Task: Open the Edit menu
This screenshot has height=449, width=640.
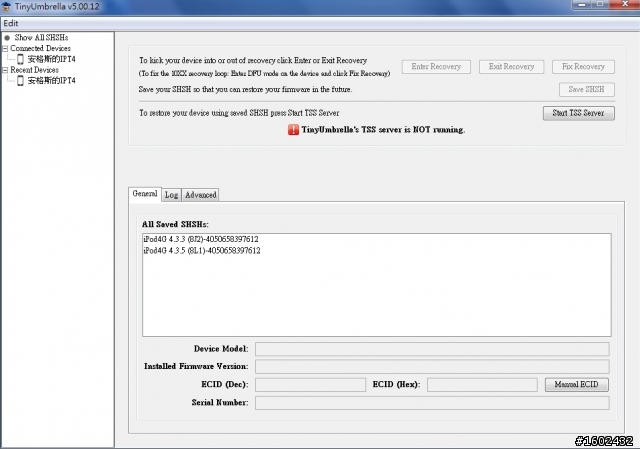Action: tap(11, 23)
